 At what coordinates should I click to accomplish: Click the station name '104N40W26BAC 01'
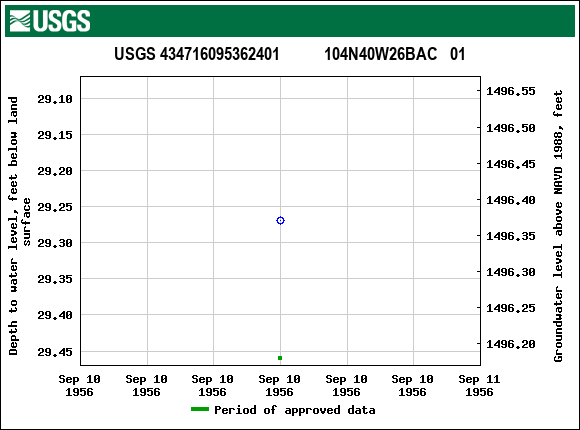tap(395, 54)
